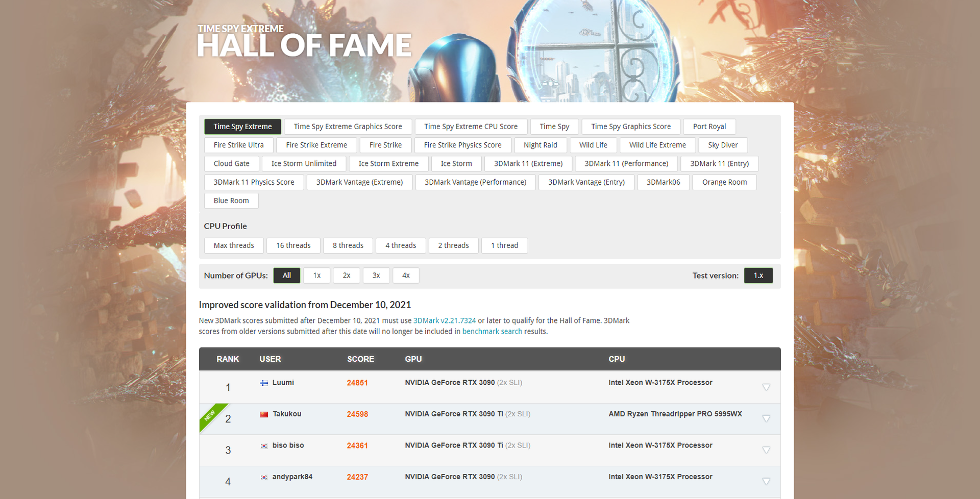
Task: Open Ice Storm Unlimited tab
Action: tap(304, 164)
